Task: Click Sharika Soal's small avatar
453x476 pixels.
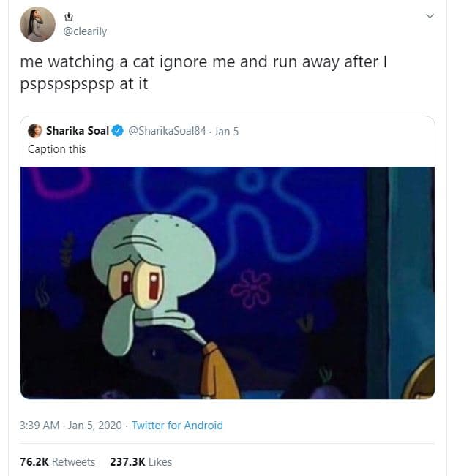Action: [34, 131]
